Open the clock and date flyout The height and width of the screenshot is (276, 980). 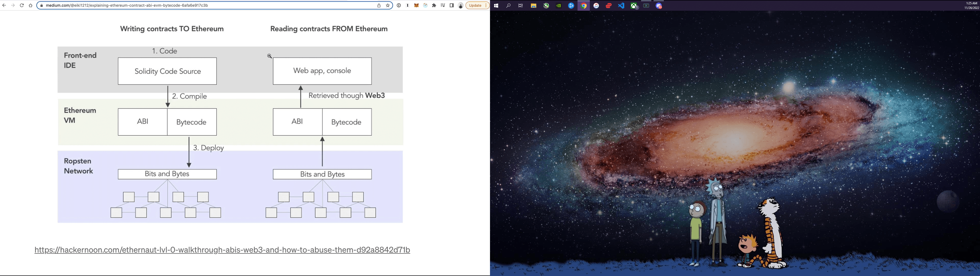point(972,5)
